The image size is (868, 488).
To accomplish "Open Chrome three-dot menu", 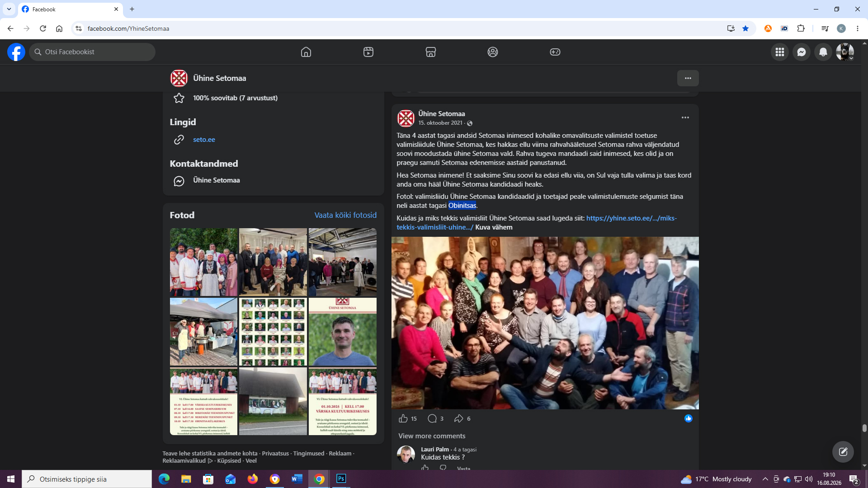I will [858, 28].
